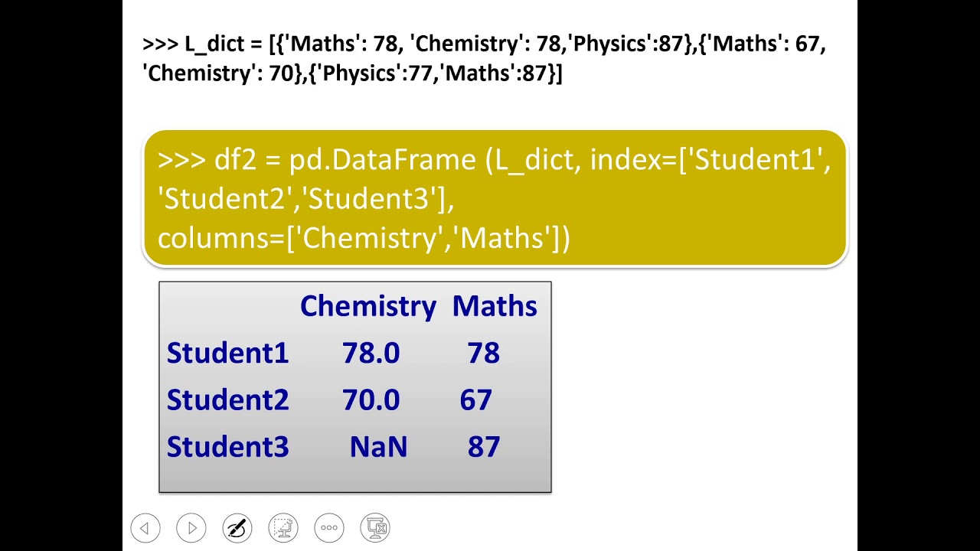Click Student1's Maths value 78
Viewport: 980px width, 551px height.
point(483,353)
